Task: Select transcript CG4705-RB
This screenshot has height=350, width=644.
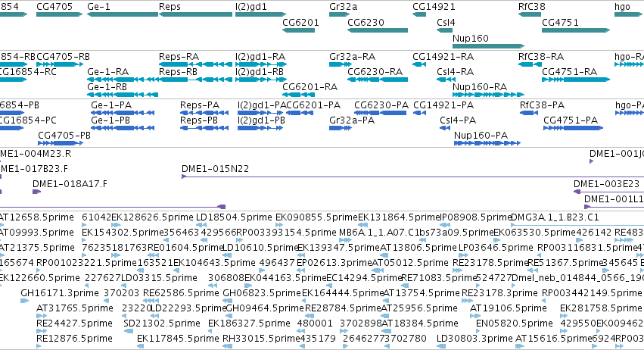Action: tap(60, 64)
